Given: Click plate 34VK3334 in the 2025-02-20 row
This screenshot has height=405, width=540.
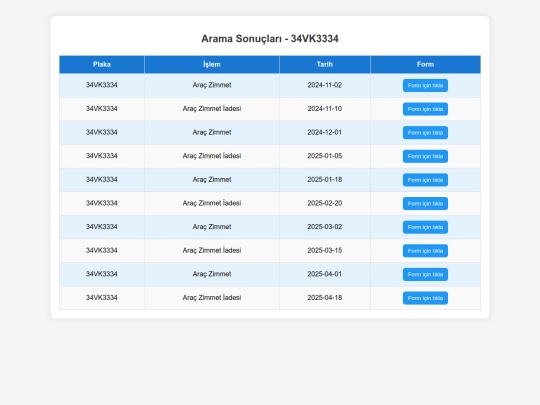Looking at the screenshot, I should (102, 203).
